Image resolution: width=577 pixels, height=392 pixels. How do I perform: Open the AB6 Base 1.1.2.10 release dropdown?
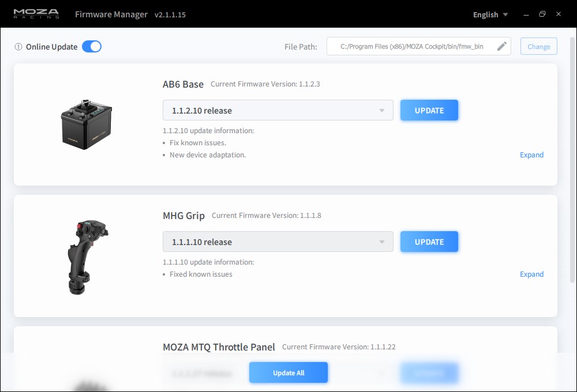278,110
